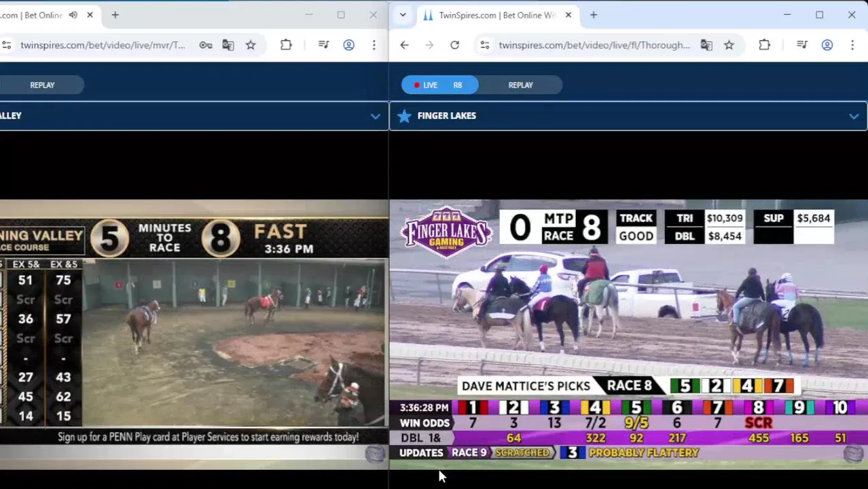Select the left window Bet Online tab
Screen dimensions: 868x489
[41, 15]
